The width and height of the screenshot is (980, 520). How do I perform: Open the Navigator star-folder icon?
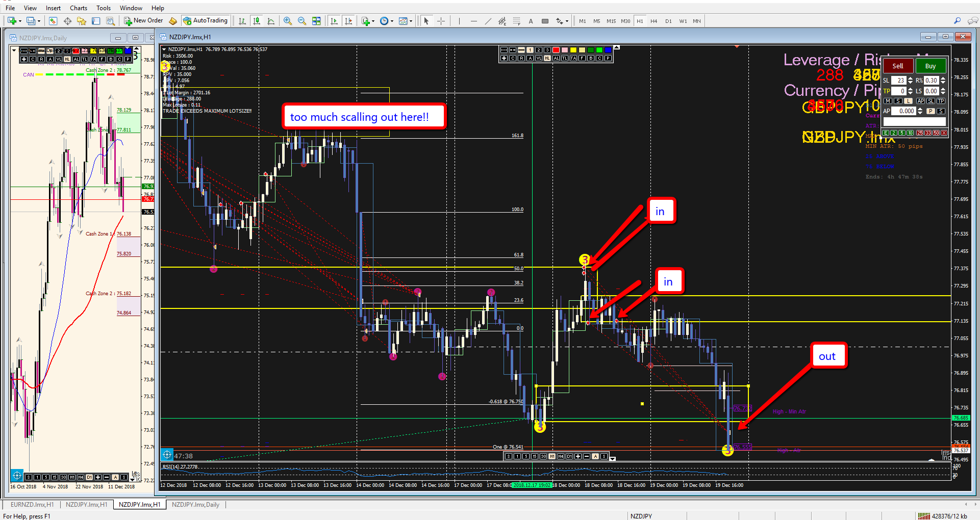82,21
